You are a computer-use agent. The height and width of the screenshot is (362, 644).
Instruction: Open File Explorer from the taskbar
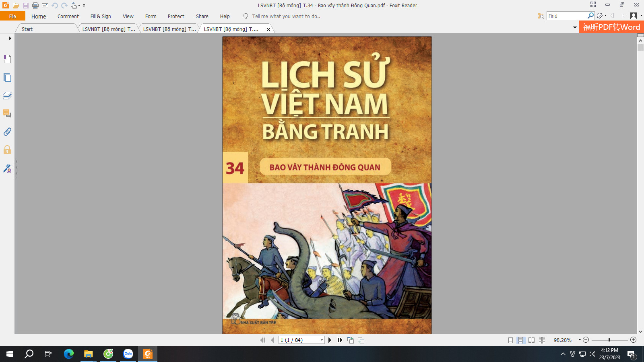89,354
